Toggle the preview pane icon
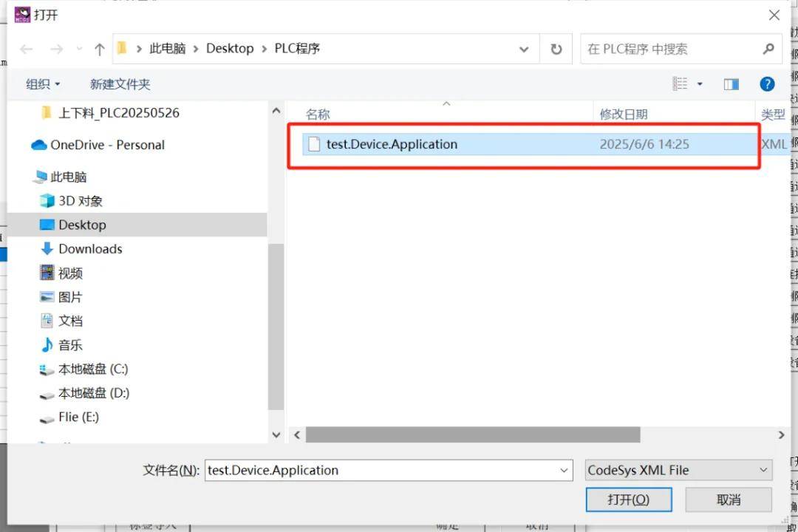 (731, 84)
